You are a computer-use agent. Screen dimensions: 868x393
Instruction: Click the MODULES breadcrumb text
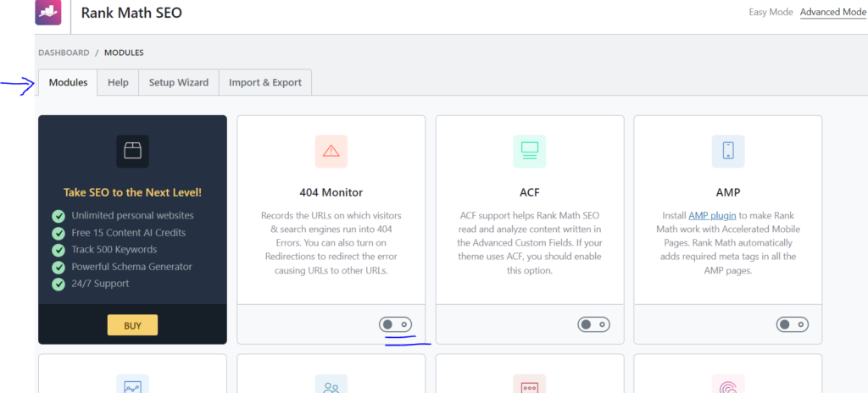[124, 53]
